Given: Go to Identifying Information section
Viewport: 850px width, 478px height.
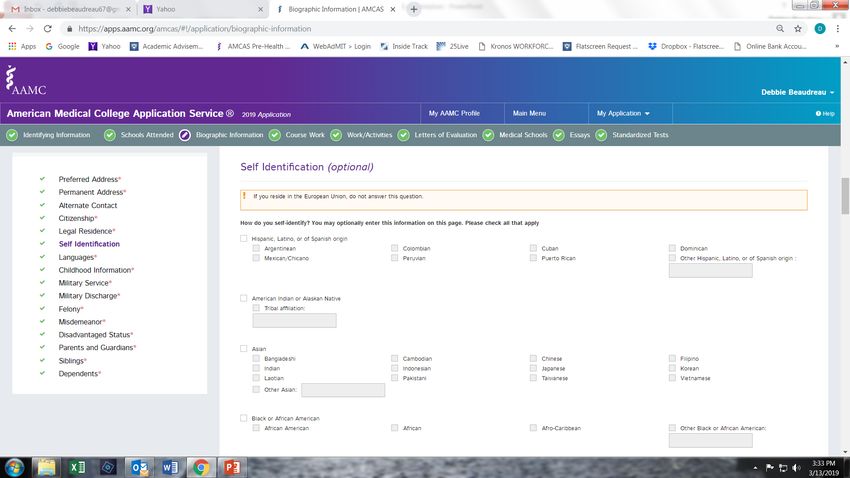Looking at the screenshot, I should pos(49,135).
